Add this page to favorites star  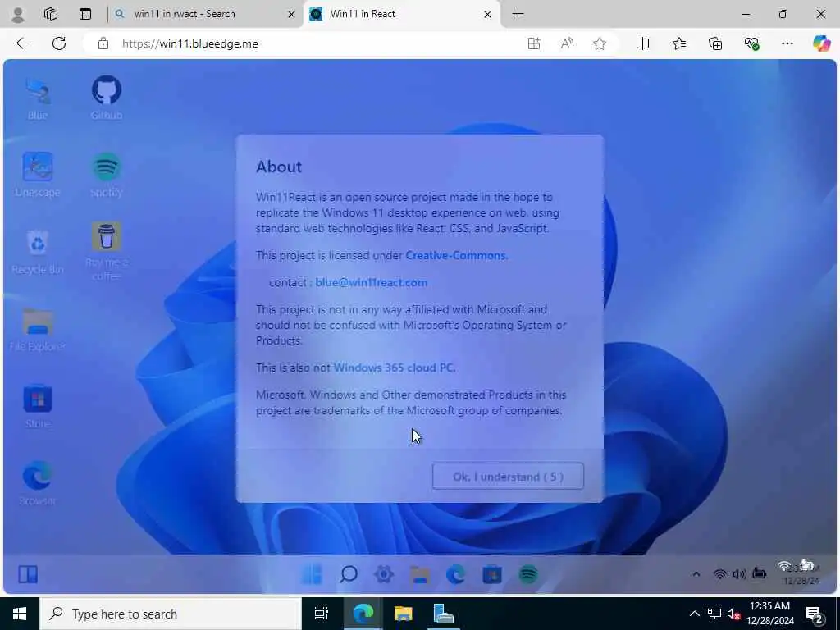click(600, 44)
